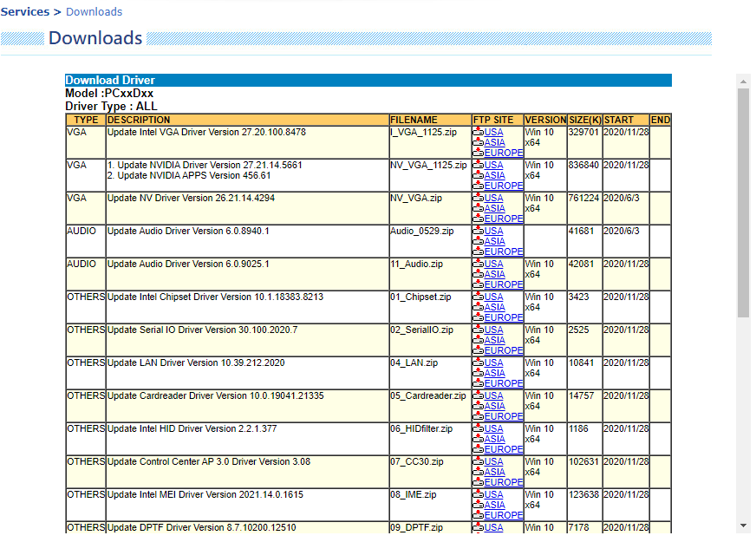Image resolution: width=756 pixels, height=542 pixels.
Task: Click the download icon beside USA for 04_LAN.zip
Action: click(478, 362)
